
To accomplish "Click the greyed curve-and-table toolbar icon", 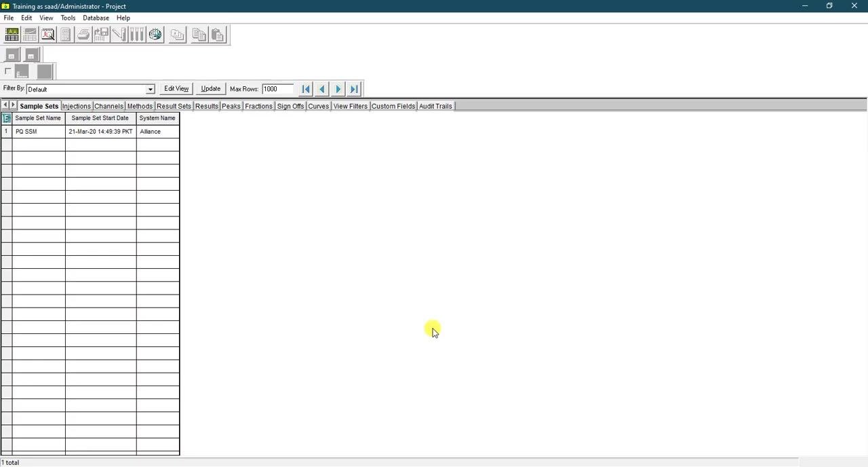I will coord(30,35).
